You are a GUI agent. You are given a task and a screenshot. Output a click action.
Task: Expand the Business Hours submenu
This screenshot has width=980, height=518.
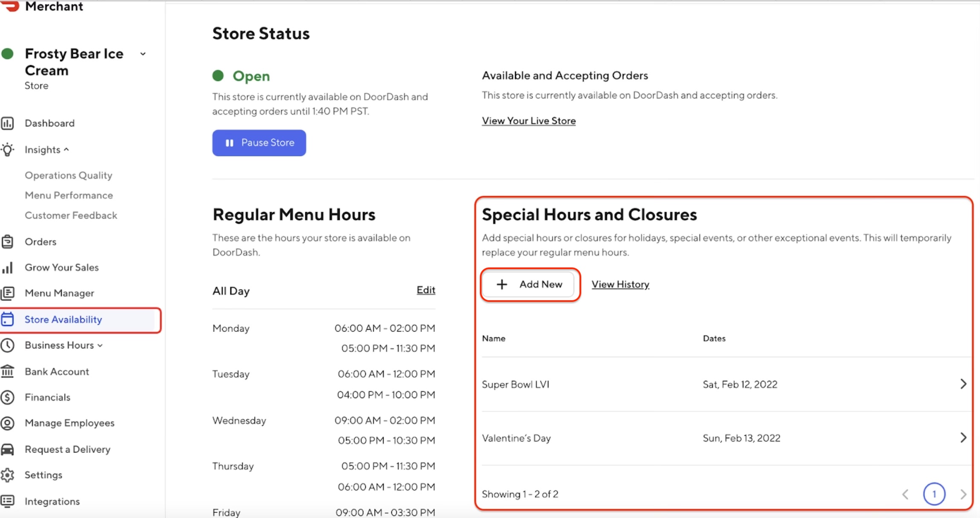pyautogui.click(x=100, y=345)
